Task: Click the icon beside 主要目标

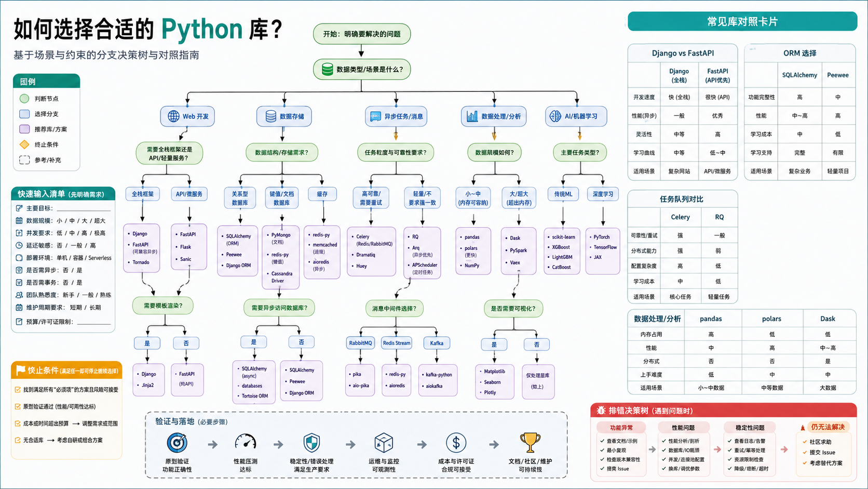Action: [x=19, y=208]
